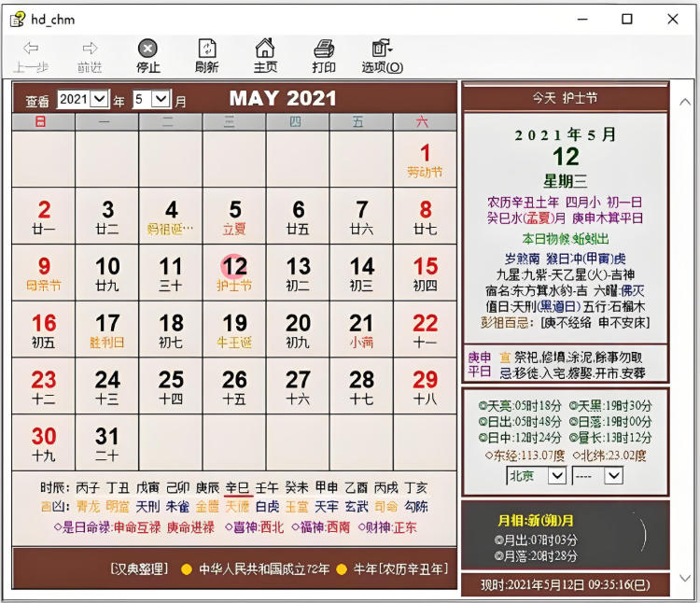Open the Options (选项) toolbar icon
The height and width of the screenshot is (603, 700).
(x=381, y=49)
